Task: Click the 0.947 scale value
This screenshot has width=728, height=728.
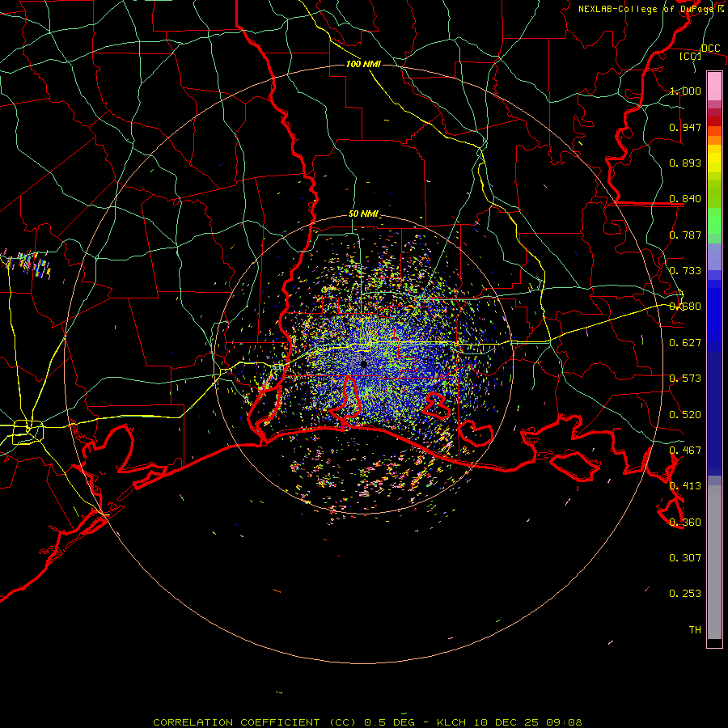Action: click(x=685, y=127)
